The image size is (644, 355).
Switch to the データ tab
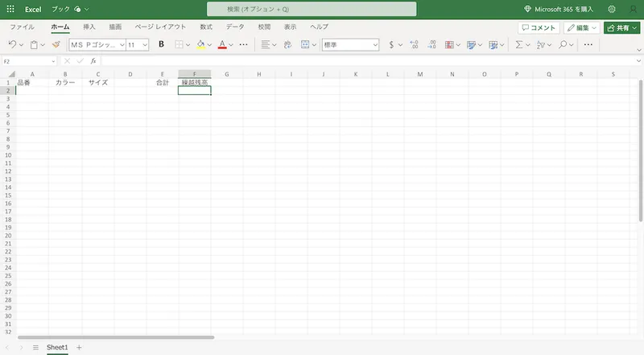235,27
